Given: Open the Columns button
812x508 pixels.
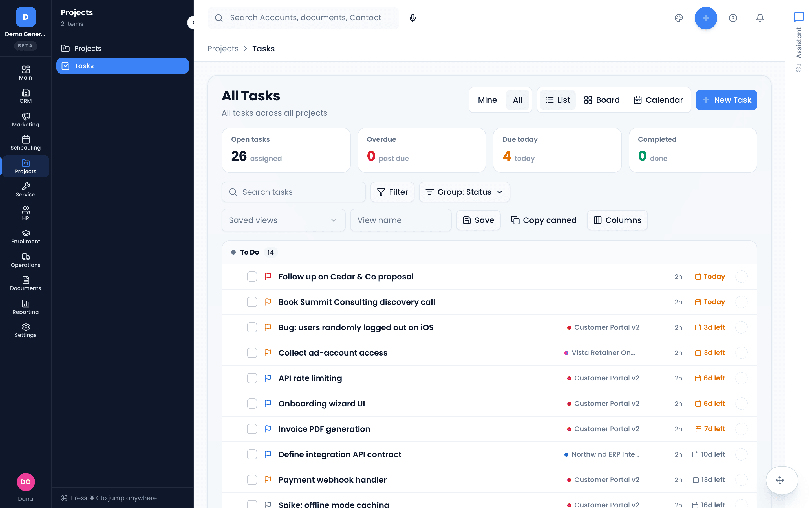Looking at the screenshot, I should click(617, 220).
